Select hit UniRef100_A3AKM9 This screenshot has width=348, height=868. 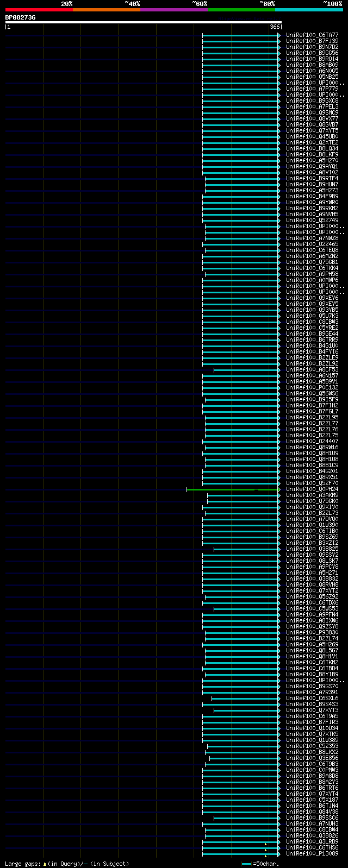(312, 495)
